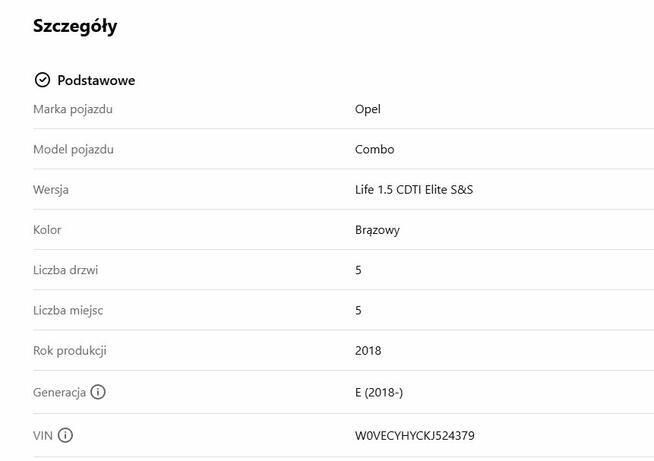The image size is (654, 461).
Task: Open the VIN info tooltip icon
Action: 65,435
